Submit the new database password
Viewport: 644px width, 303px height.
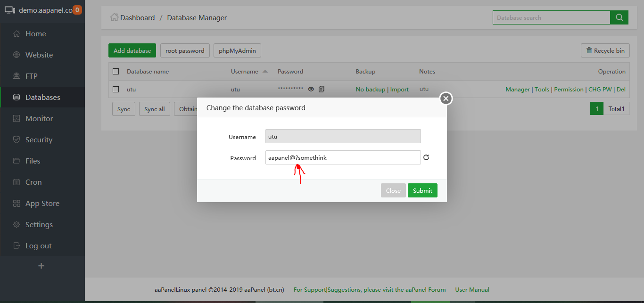(422, 190)
